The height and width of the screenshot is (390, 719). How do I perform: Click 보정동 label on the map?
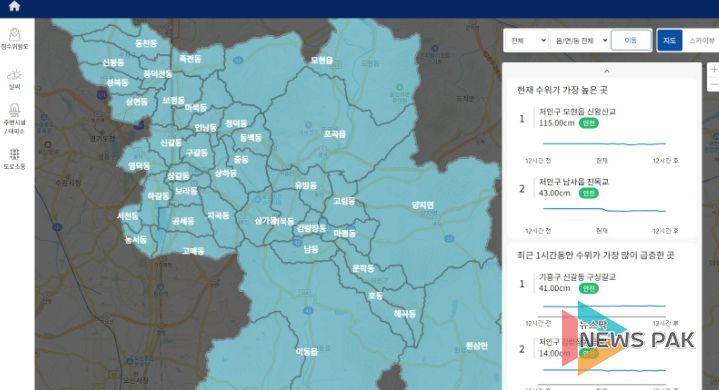[173, 100]
